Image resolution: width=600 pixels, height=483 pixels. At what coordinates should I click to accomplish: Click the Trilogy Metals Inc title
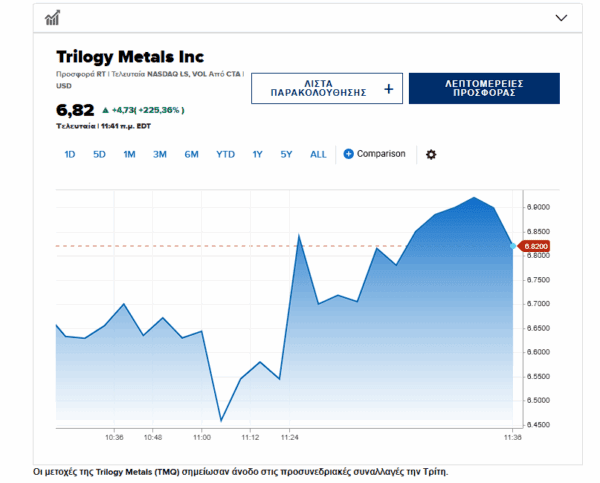click(x=129, y=57)
